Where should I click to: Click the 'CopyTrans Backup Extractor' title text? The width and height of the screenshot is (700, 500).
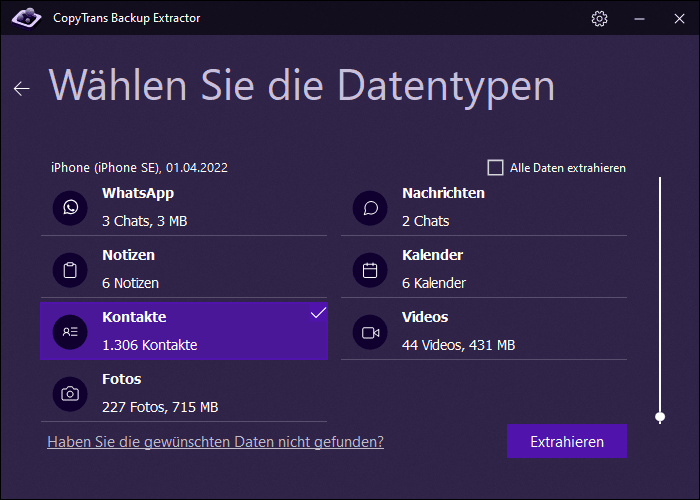click(x=126, y=18)
